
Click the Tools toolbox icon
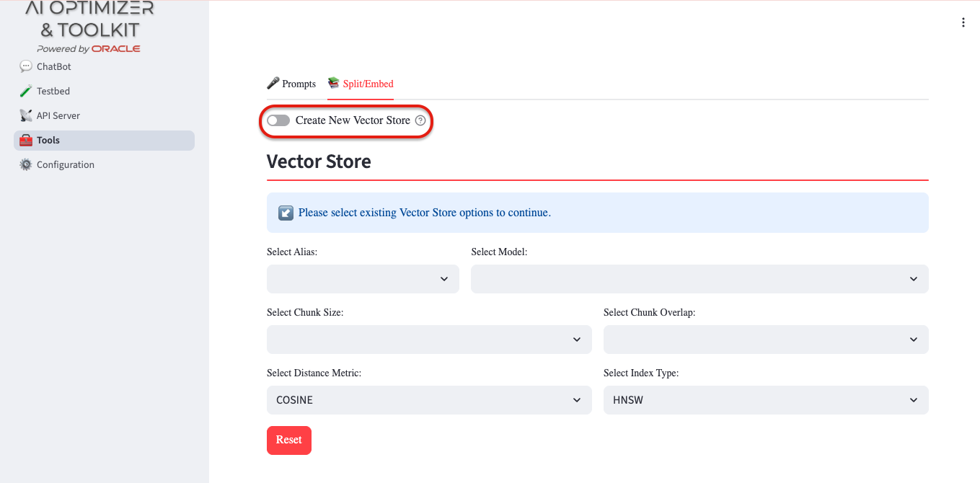26,141
